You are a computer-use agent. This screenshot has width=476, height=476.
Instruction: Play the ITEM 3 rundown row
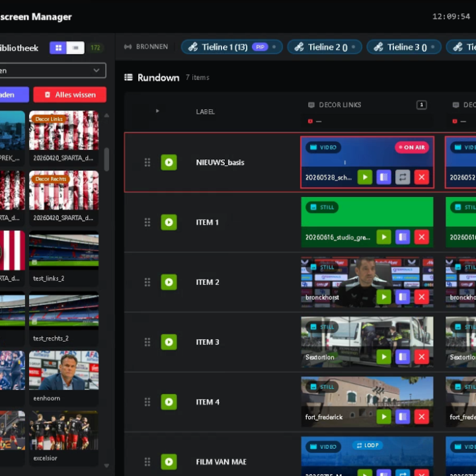coord(169,342)
